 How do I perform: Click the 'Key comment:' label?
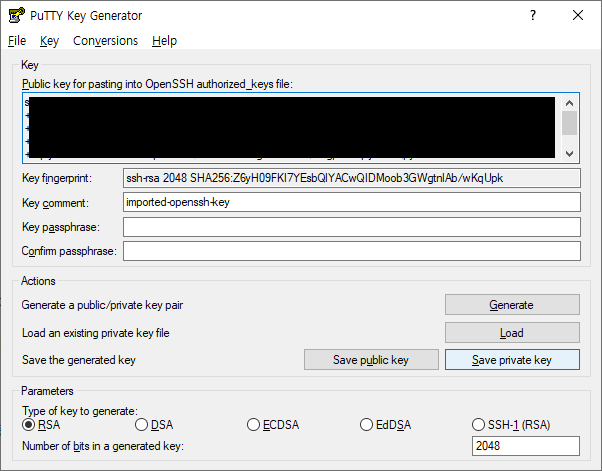[x=55, y=203]
